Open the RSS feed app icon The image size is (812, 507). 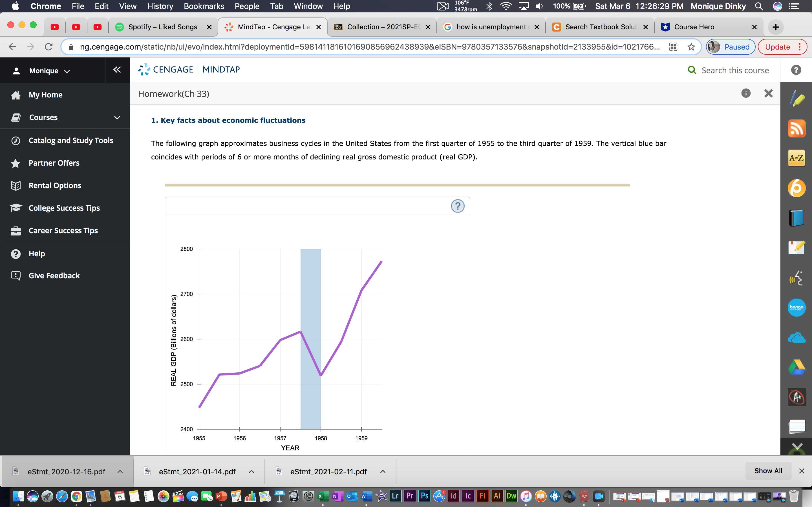click(x=796, y=128)
